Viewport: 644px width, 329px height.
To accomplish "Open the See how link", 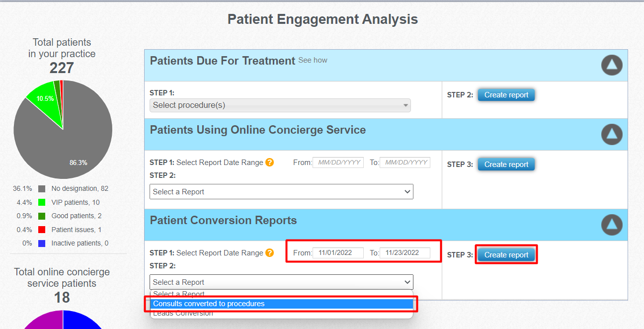I will pos(313,60).
